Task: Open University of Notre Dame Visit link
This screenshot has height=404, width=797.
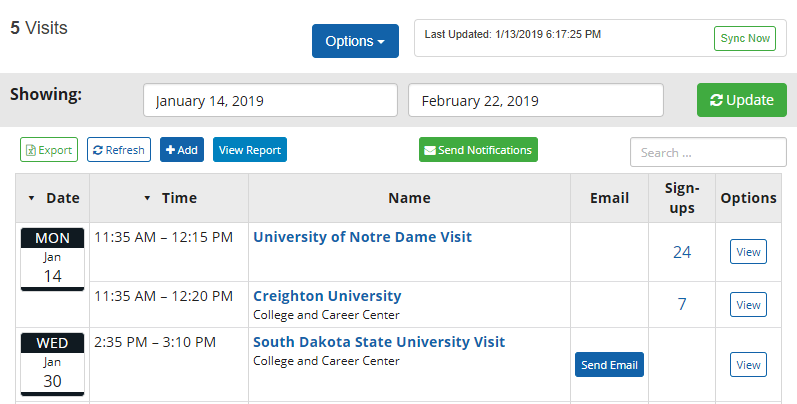Action: point(362,237)
